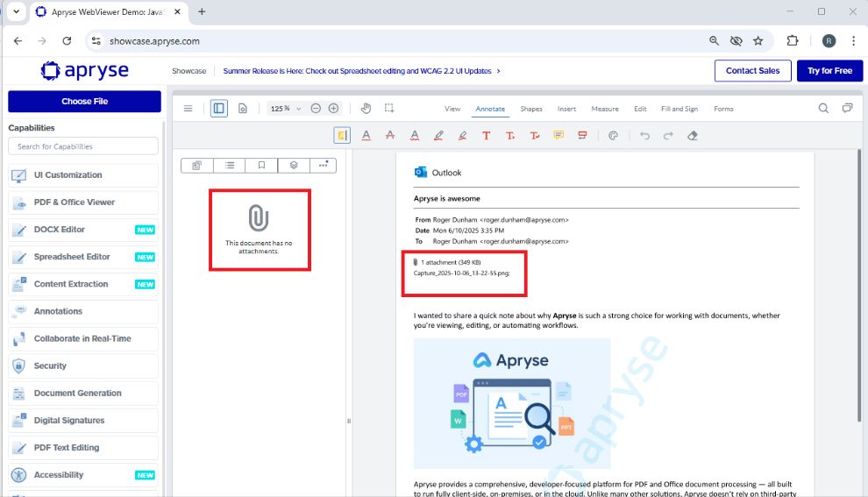Viewport: 868px width, 497px height.
Task: Open the Content Extraction capability
Action: pyautogui.click(x=83, y=284)
